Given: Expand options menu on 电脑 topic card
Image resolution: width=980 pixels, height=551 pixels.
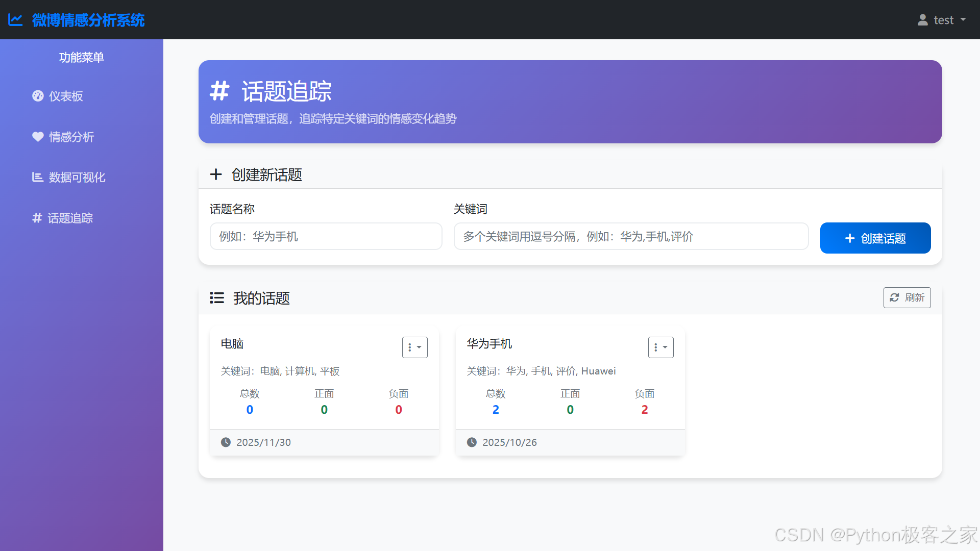Looking at the screenshot, I should coord(414,347).
